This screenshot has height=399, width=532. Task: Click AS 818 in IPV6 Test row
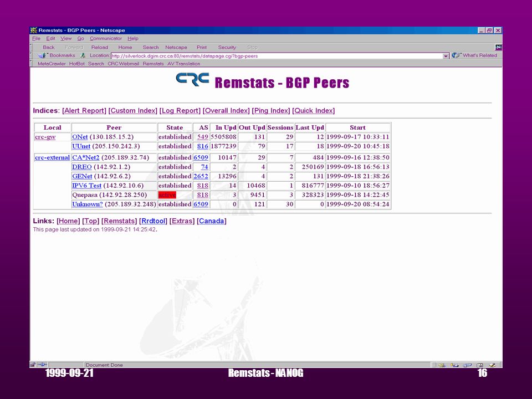[x=203, y=186]
